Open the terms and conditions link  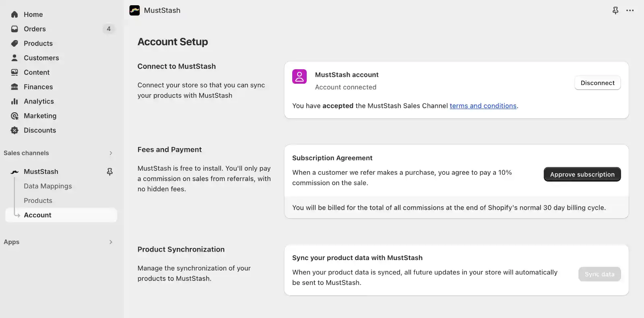pos(483,106)
